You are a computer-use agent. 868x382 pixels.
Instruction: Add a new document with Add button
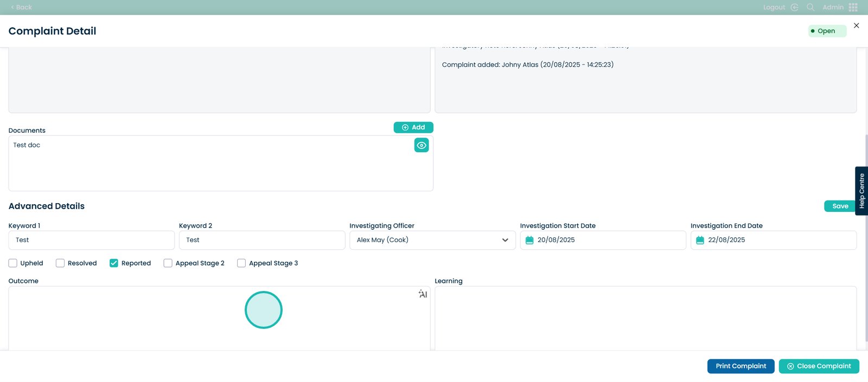click(x=413, y=127)
